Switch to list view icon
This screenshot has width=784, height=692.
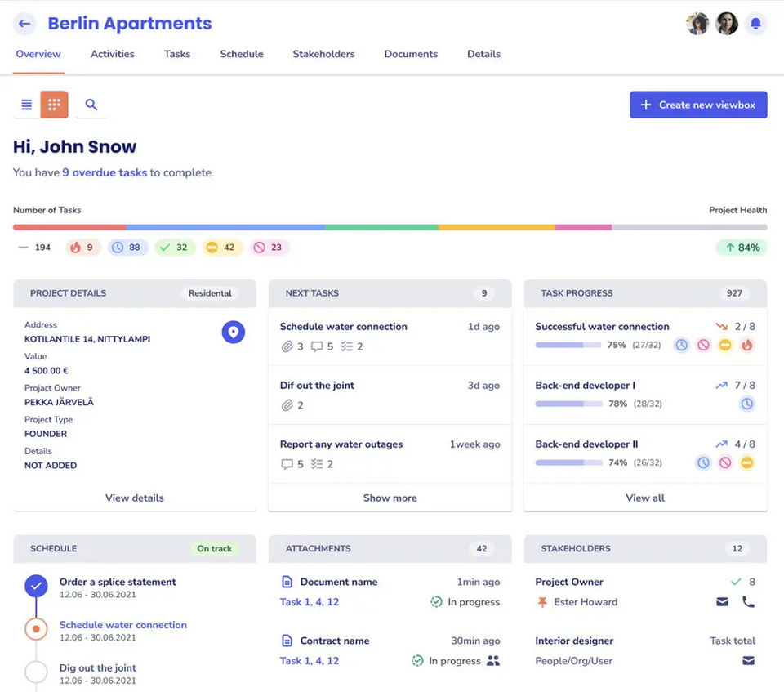click(x=26, y=105)
